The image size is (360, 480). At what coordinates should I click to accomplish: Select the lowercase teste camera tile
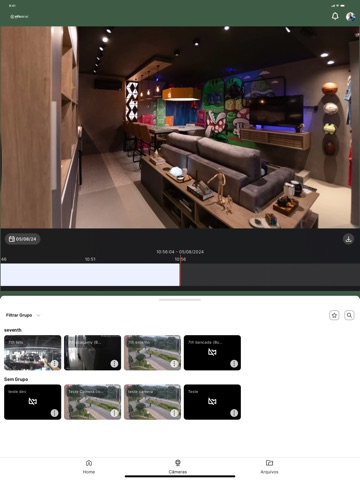point(152,402)
